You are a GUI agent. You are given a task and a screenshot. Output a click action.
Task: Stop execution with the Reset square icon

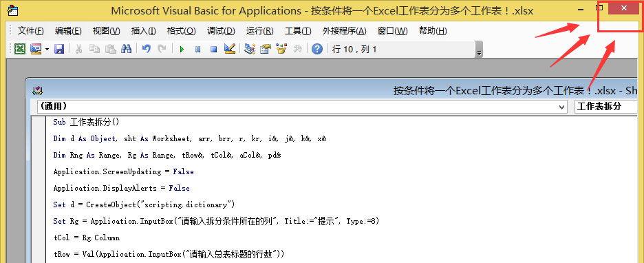pos(213,50)
